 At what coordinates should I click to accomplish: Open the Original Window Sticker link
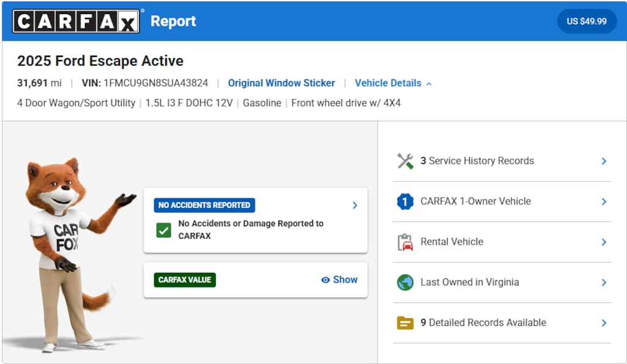[x=282, y=83]
